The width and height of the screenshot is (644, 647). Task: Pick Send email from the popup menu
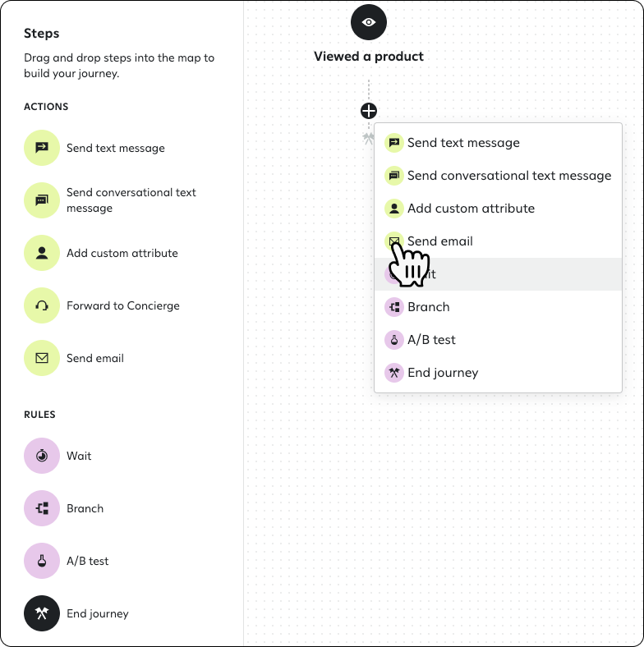pyautogui.click(x=498, y=241)
